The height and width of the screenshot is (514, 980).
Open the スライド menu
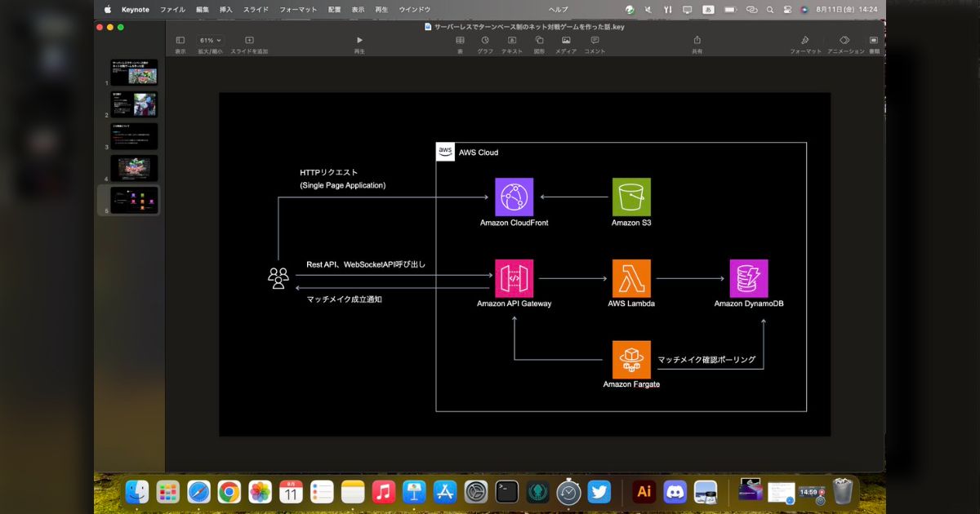pyautogui.click(x=256, y=9)
